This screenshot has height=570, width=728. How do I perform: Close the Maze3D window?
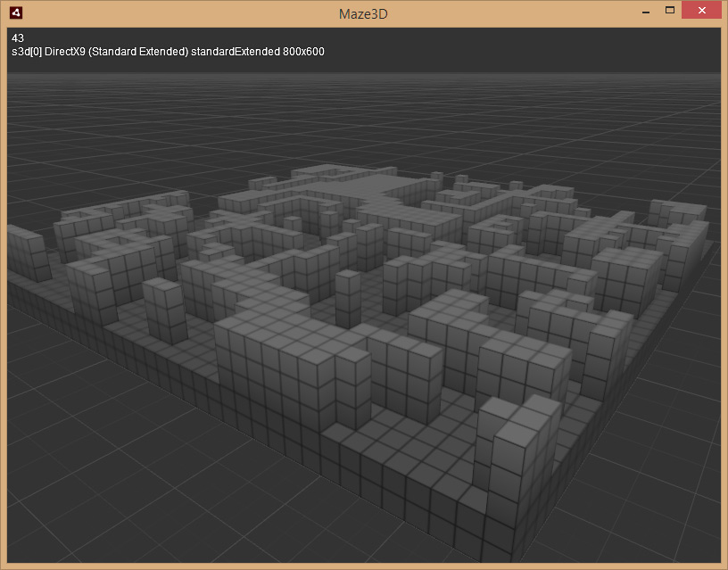click(x=700, y=11)
